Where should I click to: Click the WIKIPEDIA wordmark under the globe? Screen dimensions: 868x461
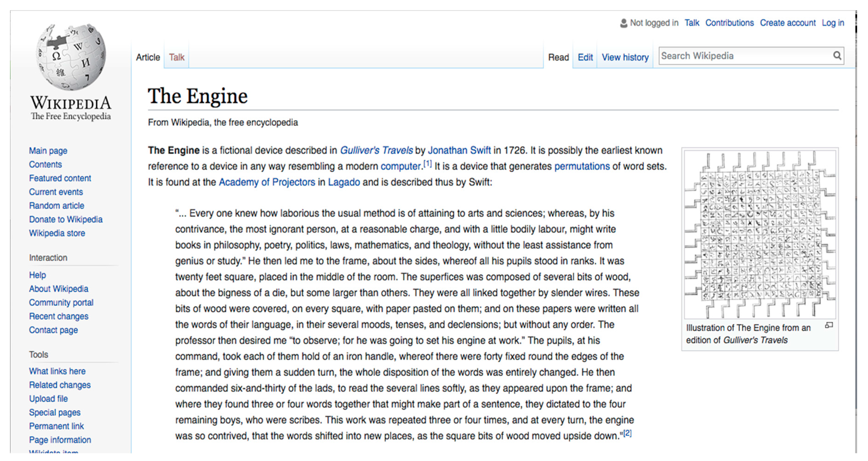coord(71,103)
